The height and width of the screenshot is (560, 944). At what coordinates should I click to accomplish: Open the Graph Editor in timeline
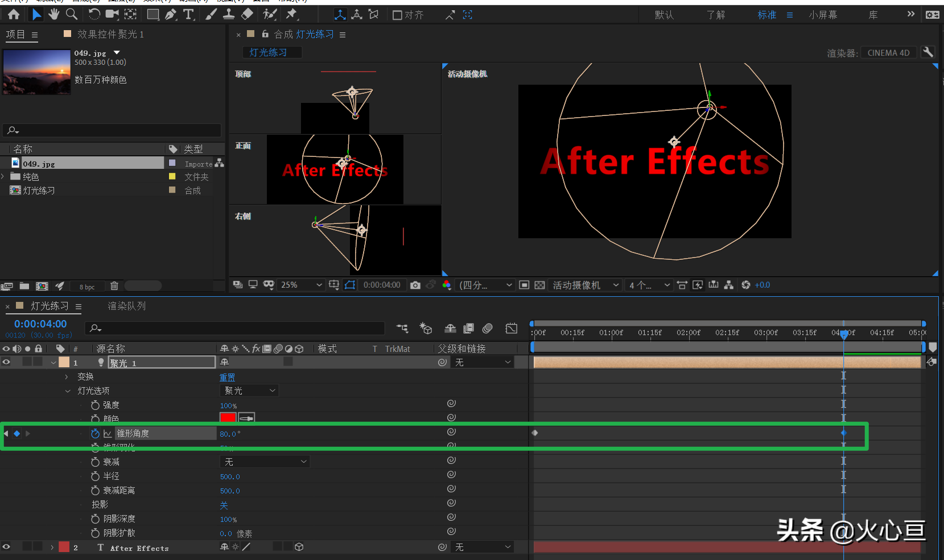pos(511,328)
